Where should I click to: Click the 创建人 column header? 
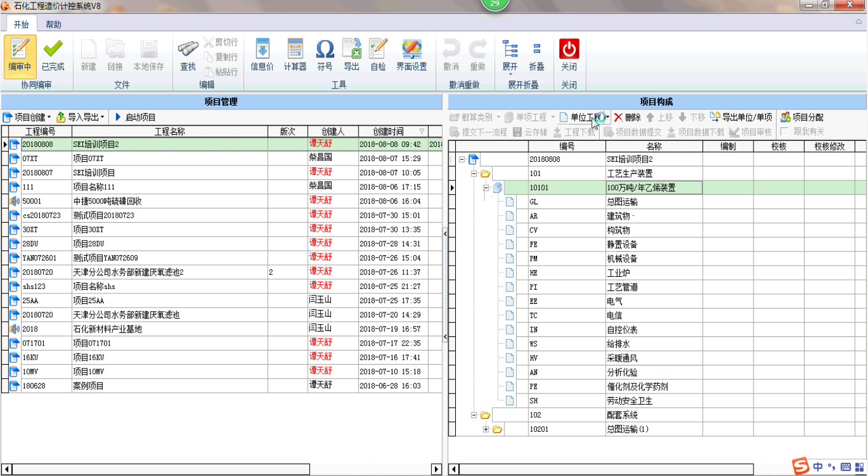click(333, 131)
